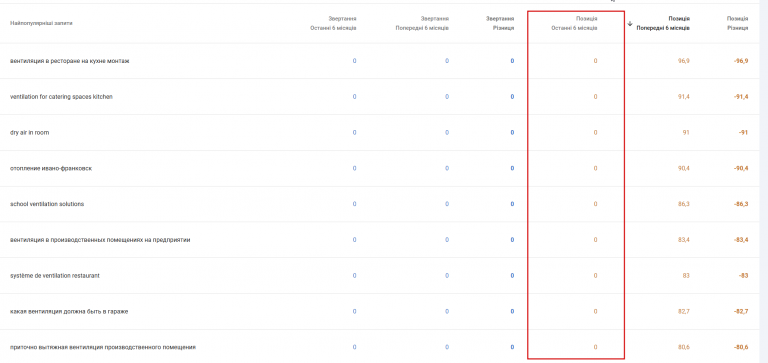
Task: Click previous position value 82,7
Action: [684, 311]
